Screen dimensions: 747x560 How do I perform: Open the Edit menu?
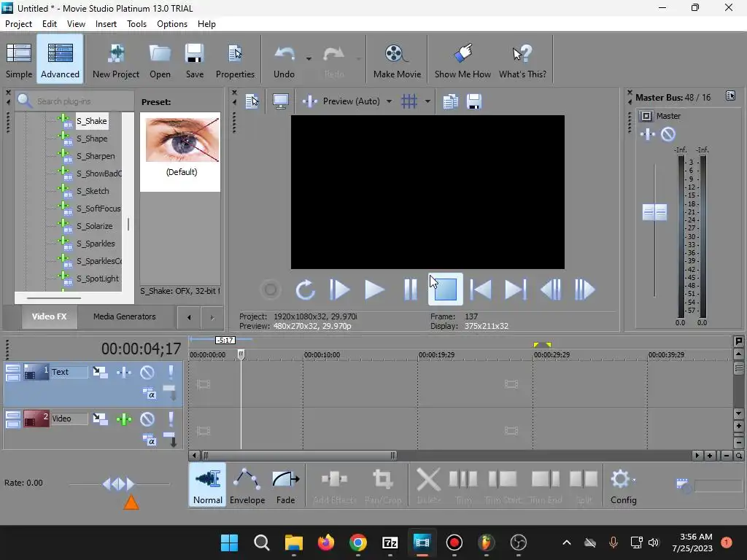50,24
